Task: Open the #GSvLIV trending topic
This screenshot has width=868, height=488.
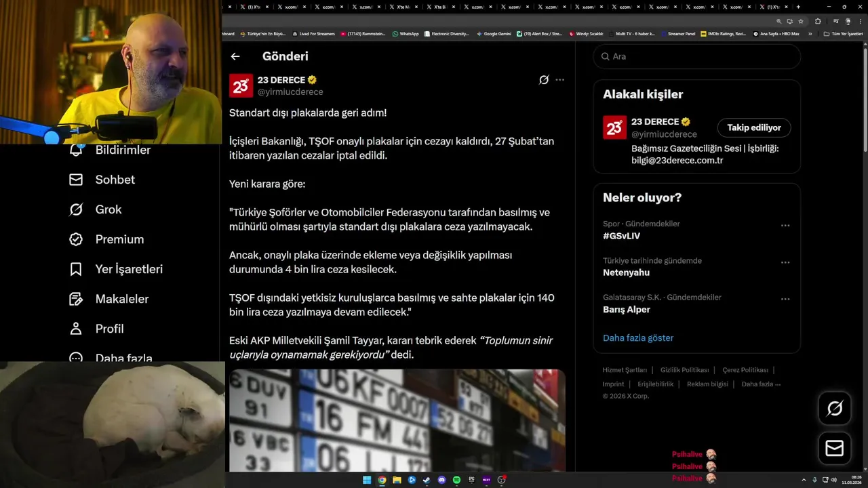Action: [622, 236]
